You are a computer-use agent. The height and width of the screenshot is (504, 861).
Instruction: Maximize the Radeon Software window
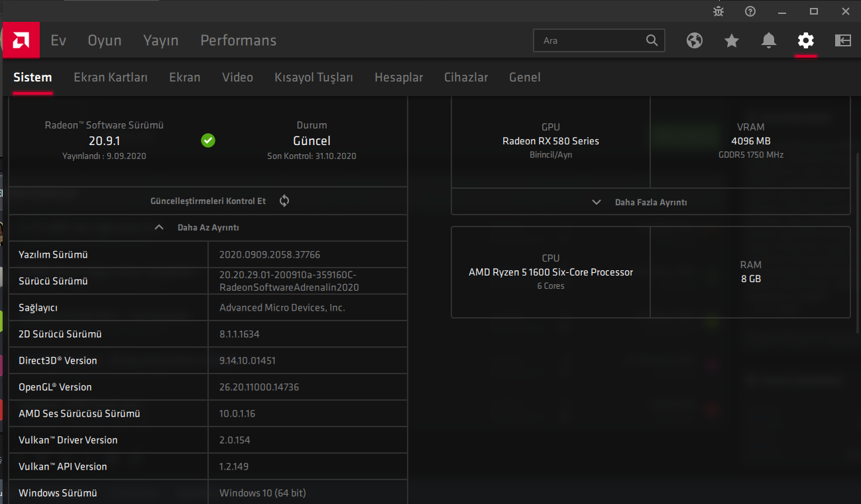pos(814,11)
